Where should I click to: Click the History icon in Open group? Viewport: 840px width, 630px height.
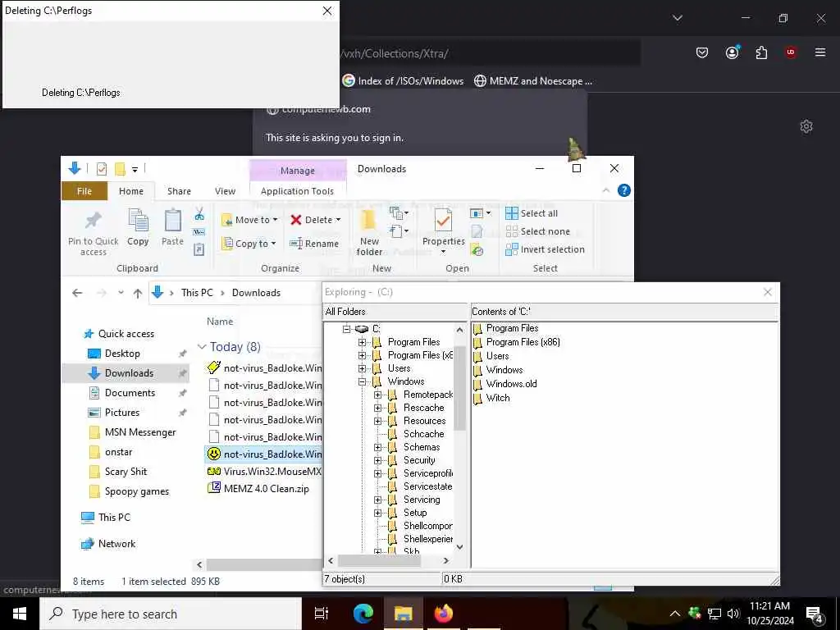pyautogui.click(x=477, y=249)
